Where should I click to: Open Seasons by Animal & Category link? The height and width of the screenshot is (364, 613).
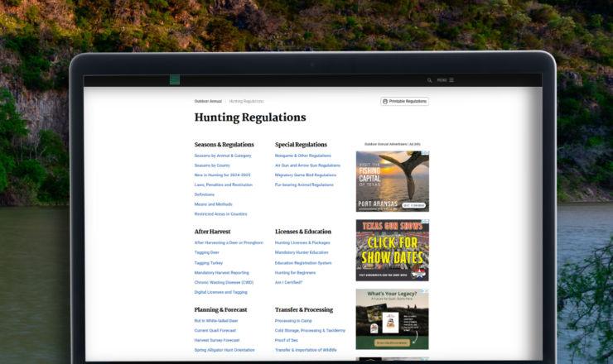tap(223, 156)
